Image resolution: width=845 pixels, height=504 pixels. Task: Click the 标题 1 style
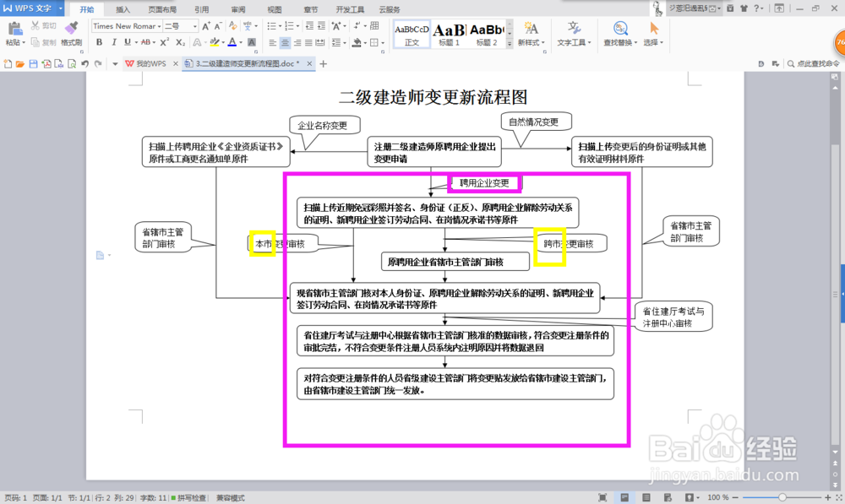pos(449,34)
